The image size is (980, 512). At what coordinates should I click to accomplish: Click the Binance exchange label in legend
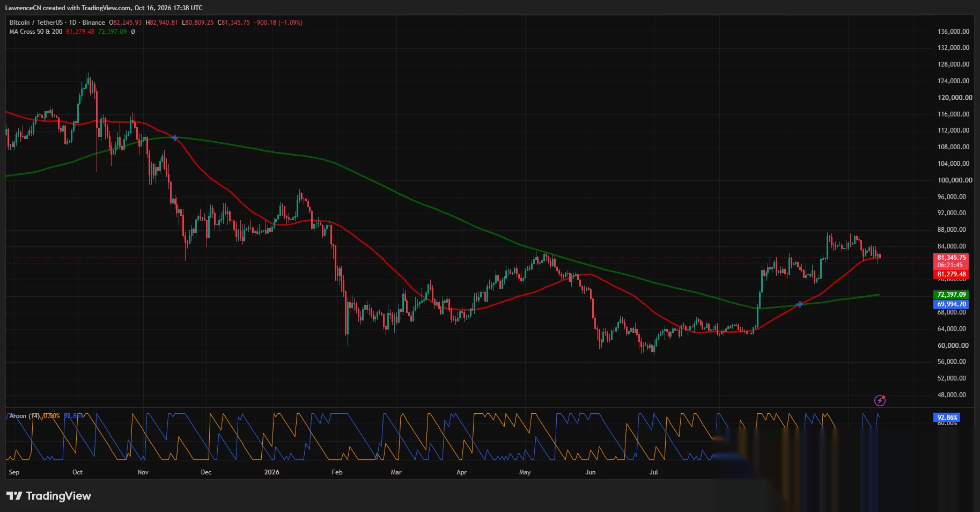[x=94, y=23]
